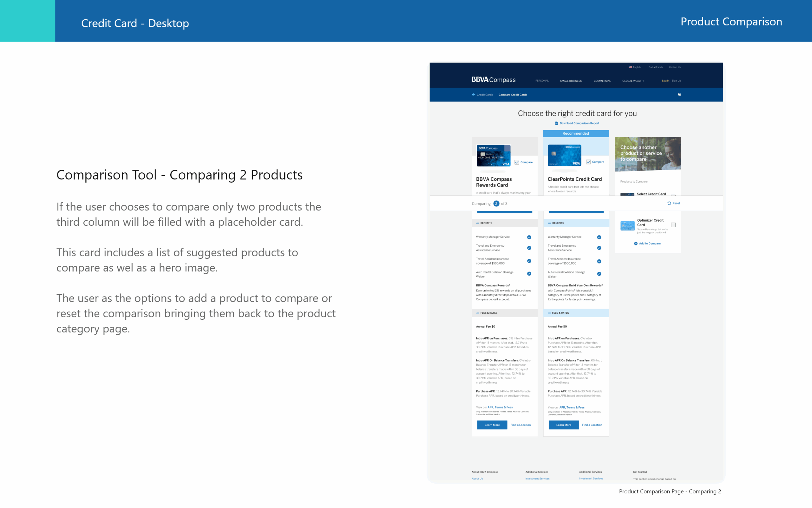Click Learn More under ClearPoints card
Image resolution: width=812 pixels, height=508 pixels.
click(x=564, y=425)
